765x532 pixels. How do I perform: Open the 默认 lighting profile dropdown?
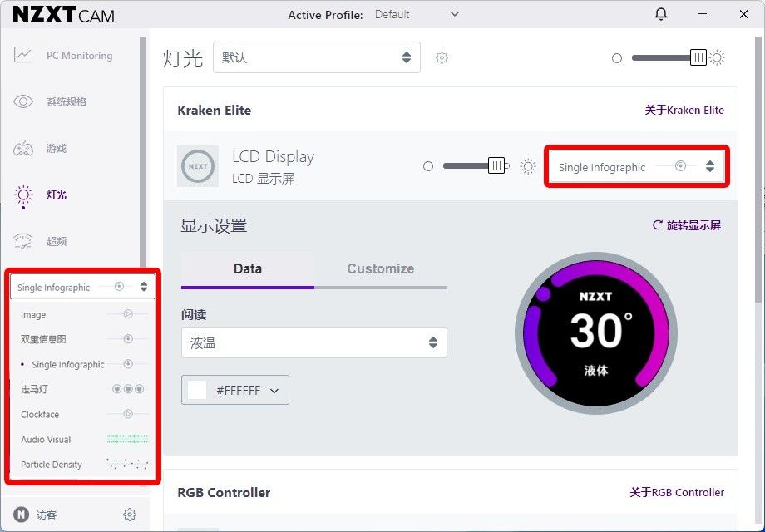317,57
